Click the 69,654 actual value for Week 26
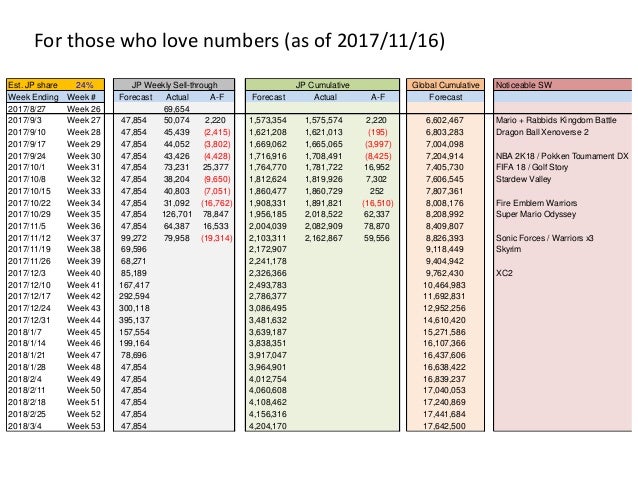The width and height of the screenshot is (638, 479). tap(177, 109)
